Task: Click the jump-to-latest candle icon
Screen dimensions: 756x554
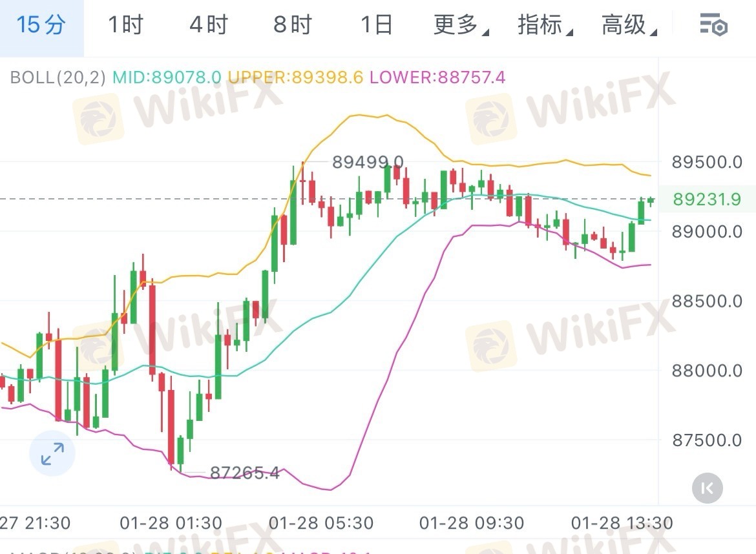Action: point(707,488)
